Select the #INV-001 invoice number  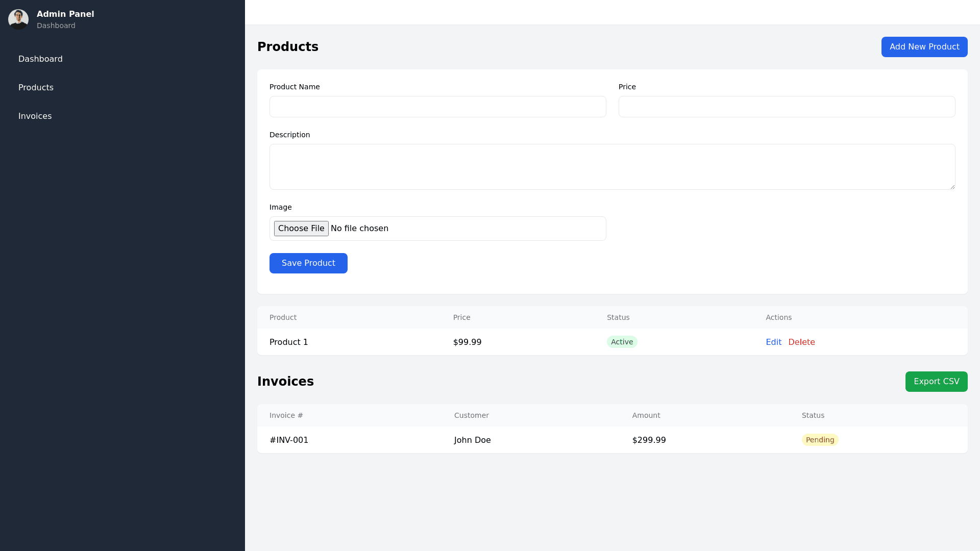[289, 440]
